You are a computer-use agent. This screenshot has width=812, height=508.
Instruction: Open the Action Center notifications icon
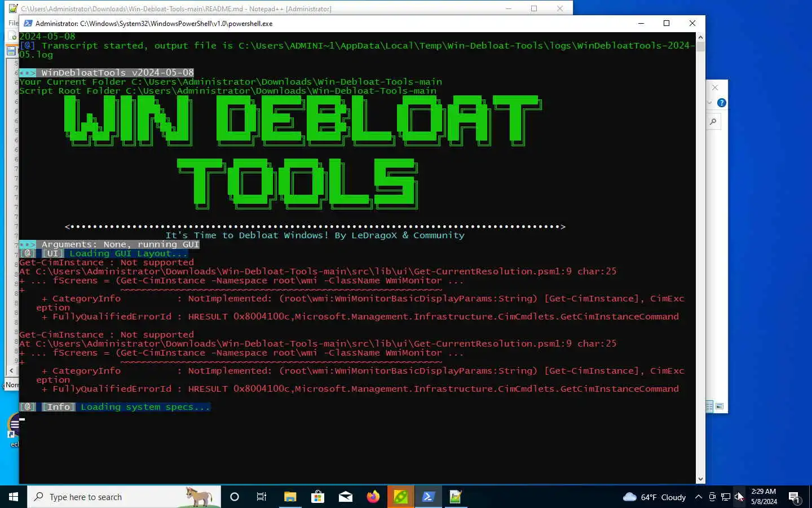point(795,497)
